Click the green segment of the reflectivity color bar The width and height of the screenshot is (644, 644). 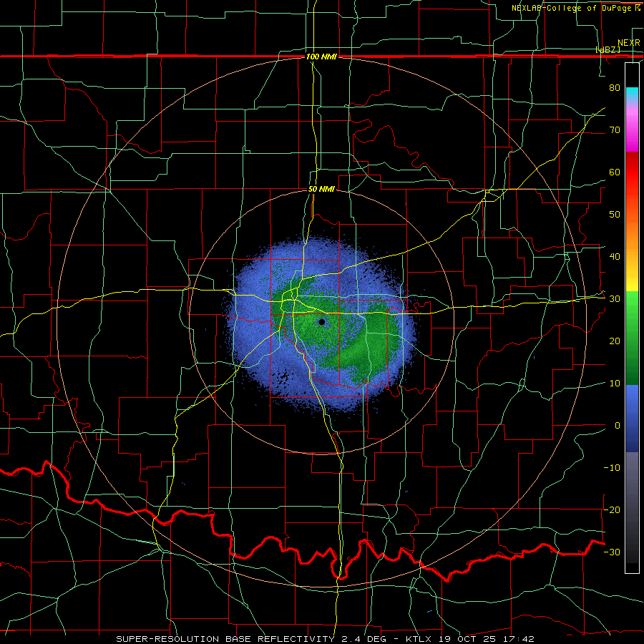(x=632, y=338)
